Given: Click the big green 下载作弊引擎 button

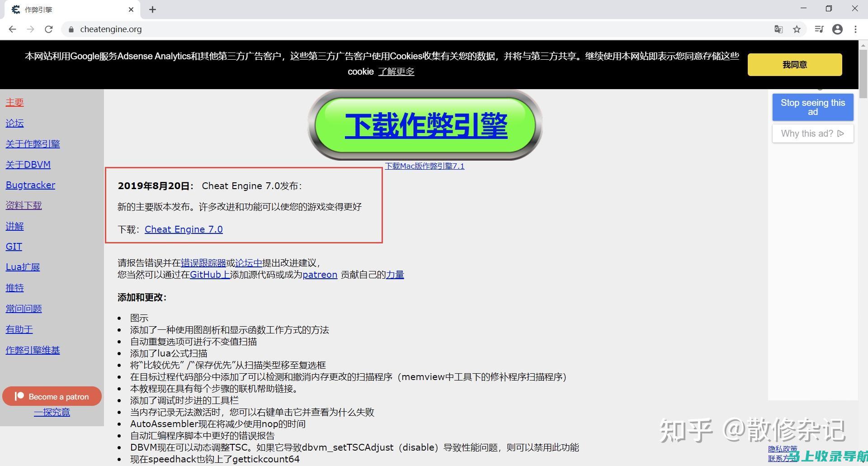Looking at the screenshot, I should (425, 125).
